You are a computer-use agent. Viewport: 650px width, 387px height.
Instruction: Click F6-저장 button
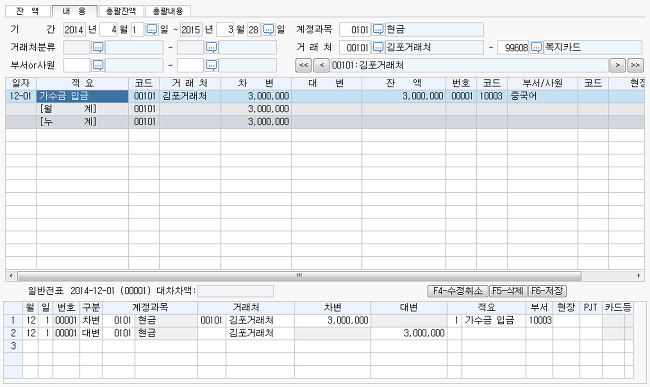click(x=547, y=291)
